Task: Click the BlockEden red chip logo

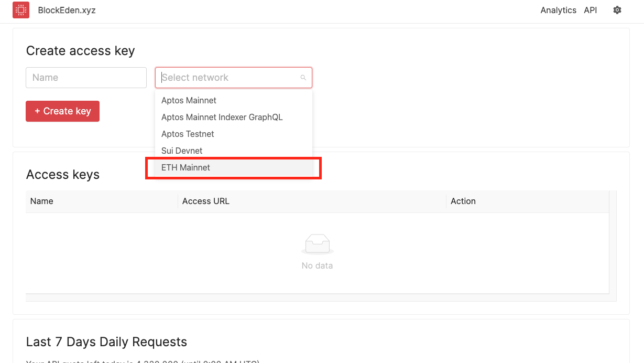Action: 21,10
